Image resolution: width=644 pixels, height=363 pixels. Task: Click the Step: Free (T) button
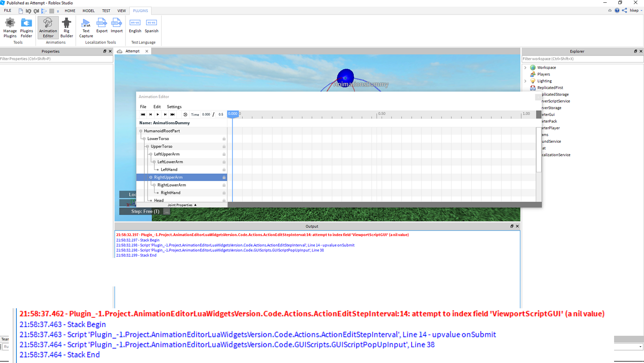pos(145,211)
